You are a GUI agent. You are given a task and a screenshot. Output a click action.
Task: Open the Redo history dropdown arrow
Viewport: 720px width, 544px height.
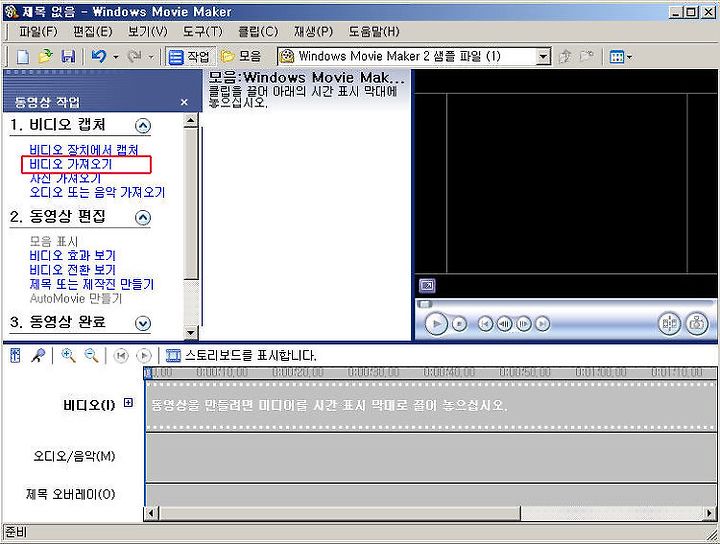[151, 57]
